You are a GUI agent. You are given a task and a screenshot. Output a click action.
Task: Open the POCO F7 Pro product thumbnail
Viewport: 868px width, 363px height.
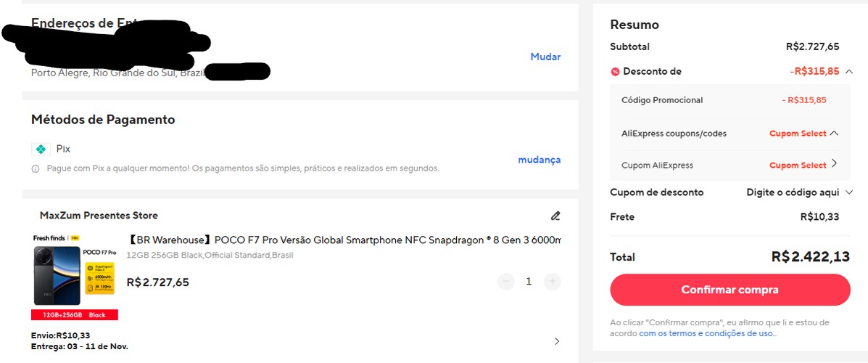pyautogui.click(x=74, y=276)
